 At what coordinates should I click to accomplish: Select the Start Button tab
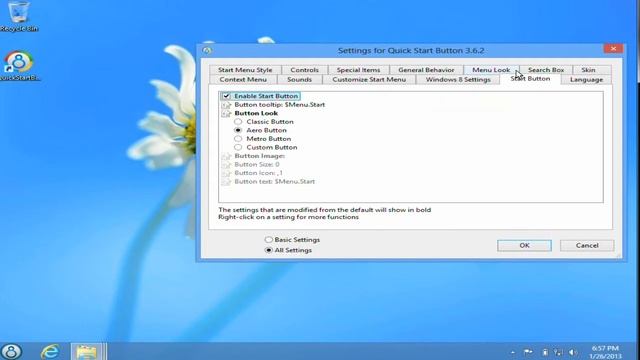[x=530, y=79]
